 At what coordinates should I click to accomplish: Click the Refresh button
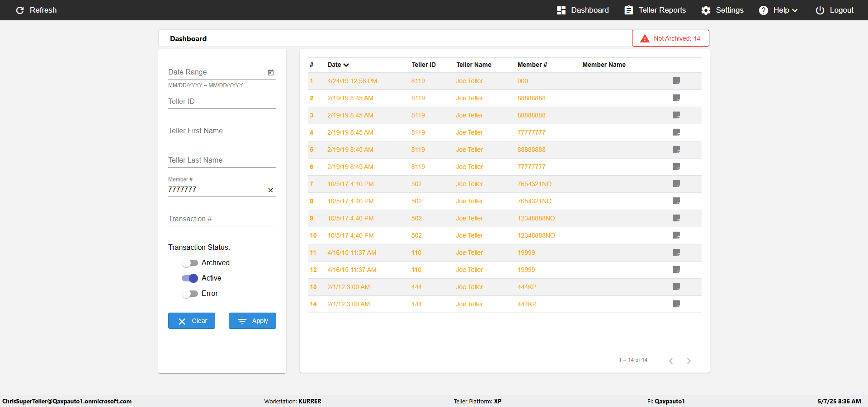pos(36,10)
